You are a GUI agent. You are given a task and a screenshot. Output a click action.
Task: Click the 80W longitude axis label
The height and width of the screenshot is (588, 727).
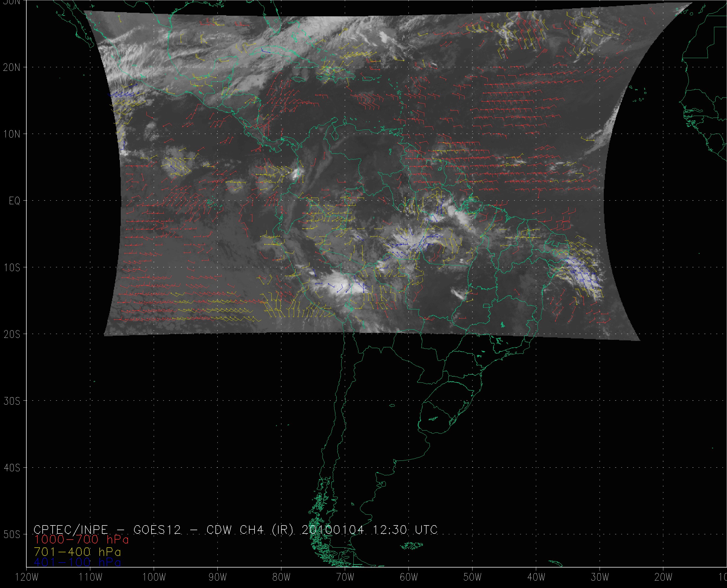[281, 577]
